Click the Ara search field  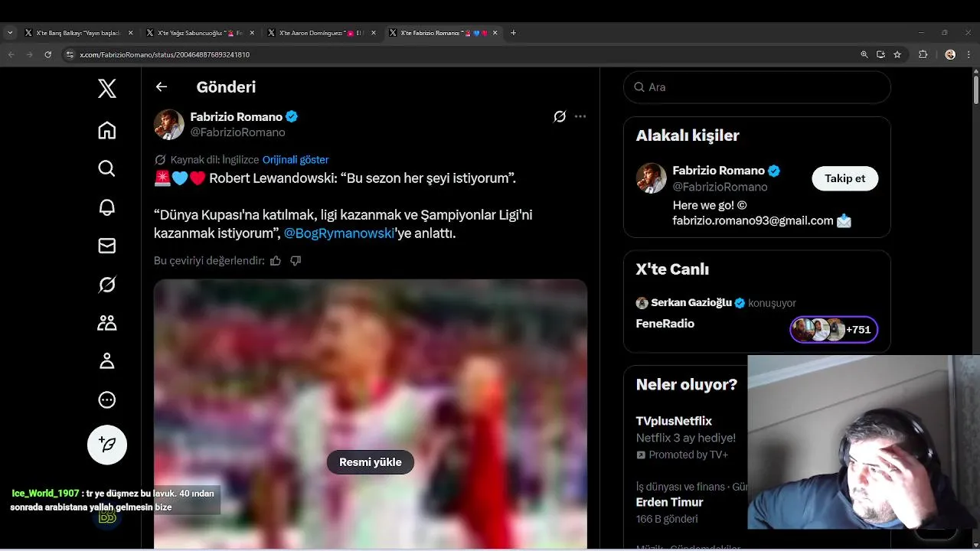tap(757, 87)
